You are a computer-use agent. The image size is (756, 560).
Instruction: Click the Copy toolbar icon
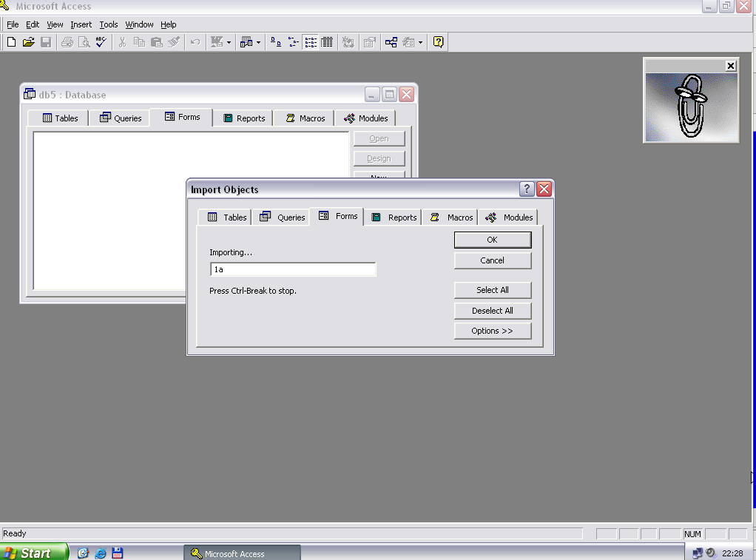[x=139, y=42]
